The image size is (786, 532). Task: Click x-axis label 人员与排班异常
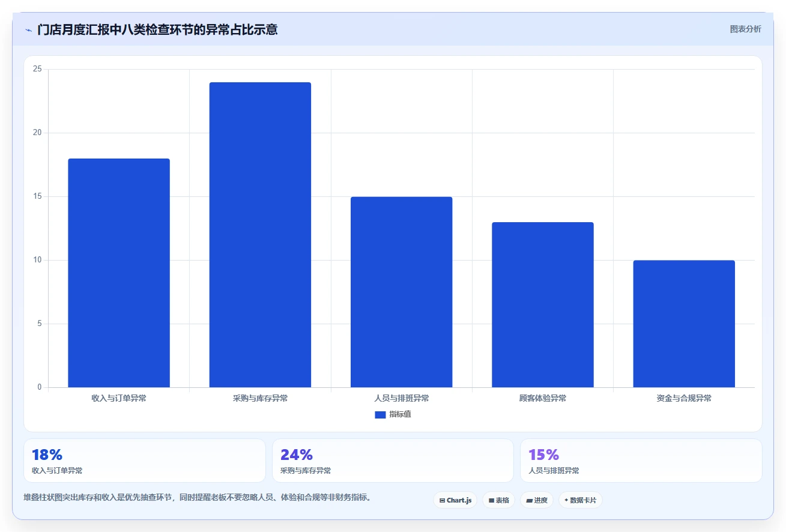pos(402,398)
